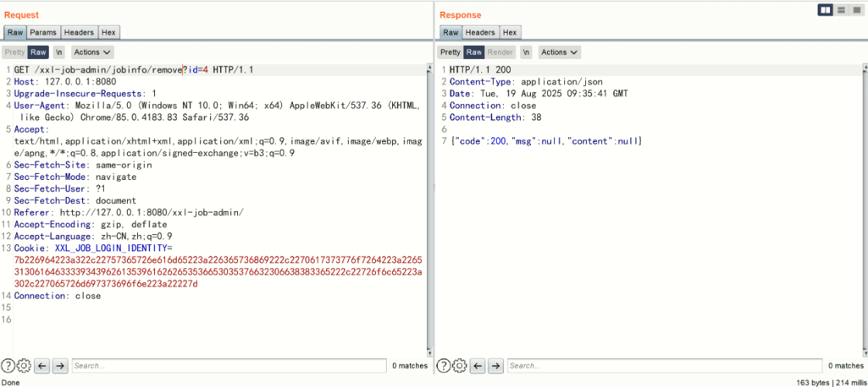Open the request Params tab

pos(43,33)
